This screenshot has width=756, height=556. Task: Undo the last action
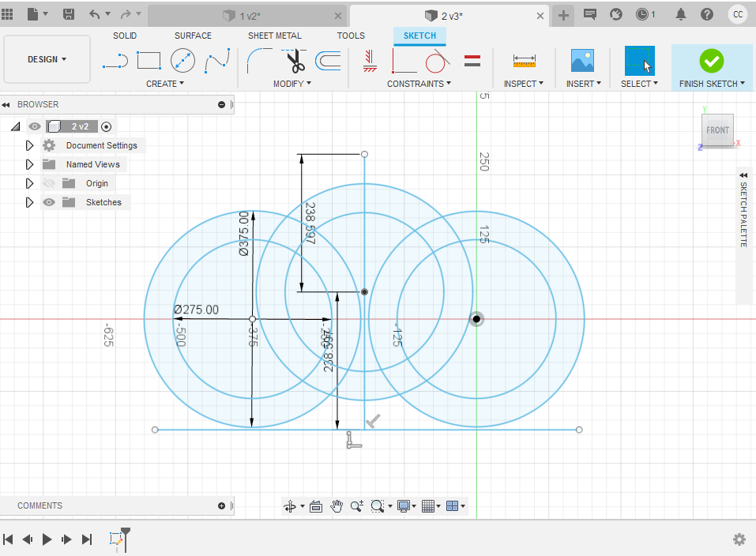(95, 14)
